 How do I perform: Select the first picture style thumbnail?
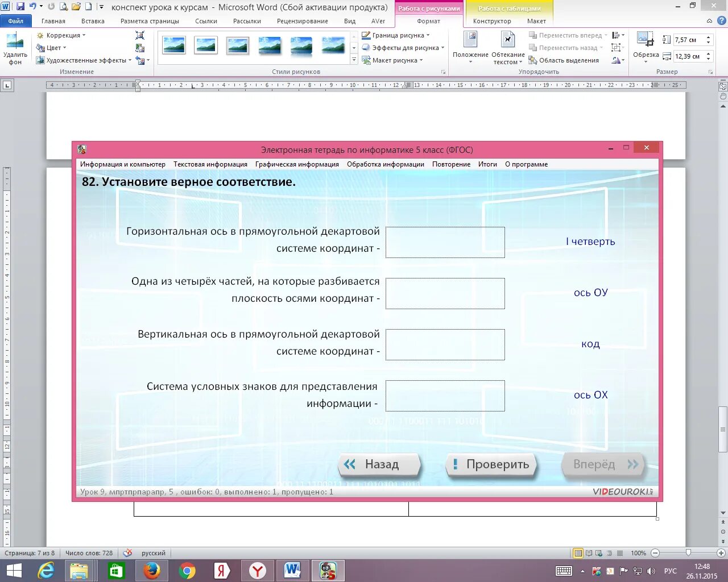173,45
